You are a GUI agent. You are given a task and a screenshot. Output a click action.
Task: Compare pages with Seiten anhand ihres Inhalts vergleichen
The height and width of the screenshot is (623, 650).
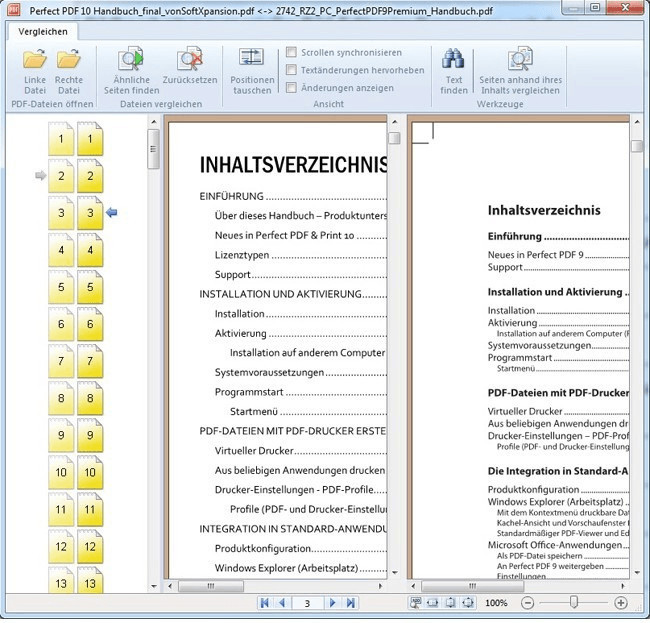click(519, 70)
